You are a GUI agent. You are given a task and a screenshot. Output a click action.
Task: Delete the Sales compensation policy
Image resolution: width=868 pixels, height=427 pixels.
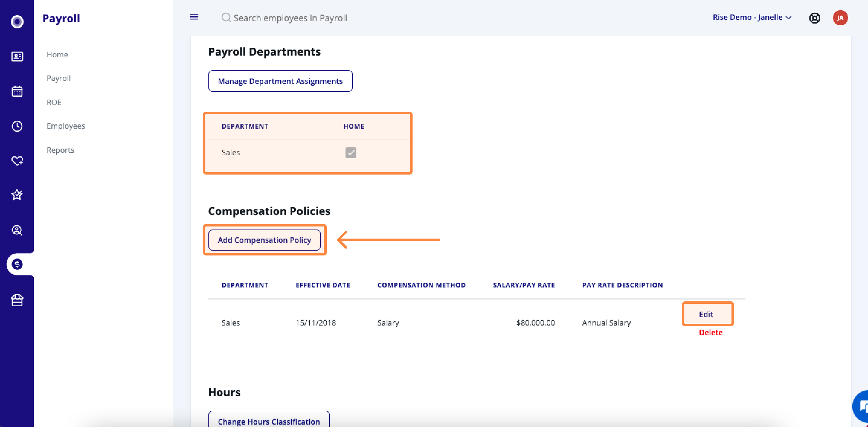711,332
